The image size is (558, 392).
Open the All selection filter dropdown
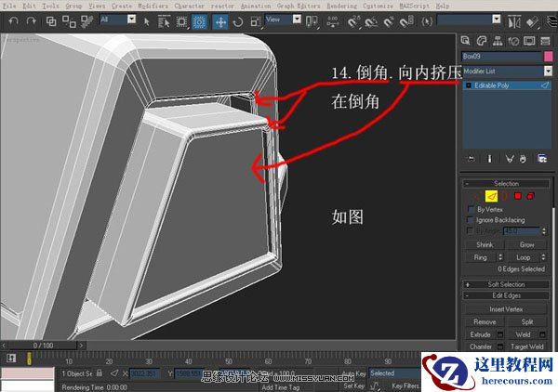tap(132, 20)
